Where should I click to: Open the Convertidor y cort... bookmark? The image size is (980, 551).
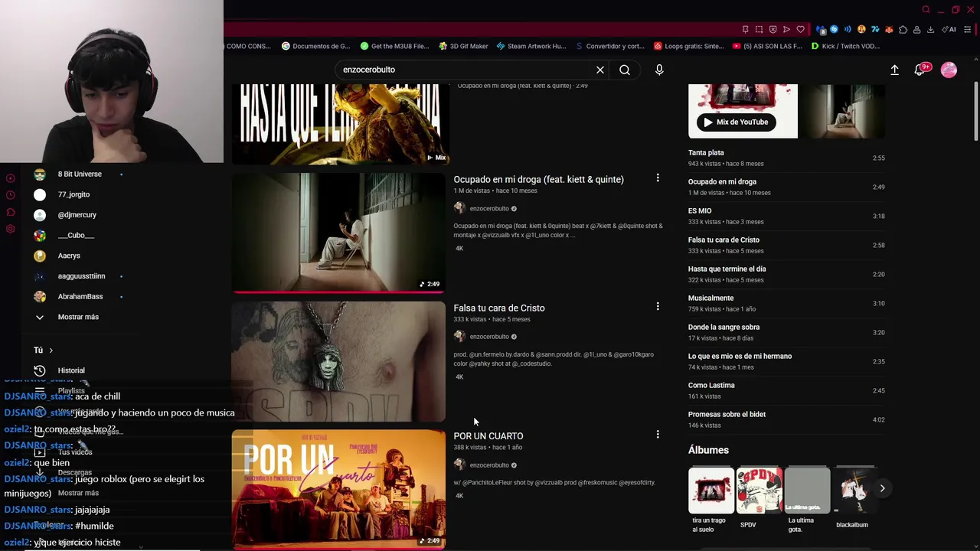610,46
